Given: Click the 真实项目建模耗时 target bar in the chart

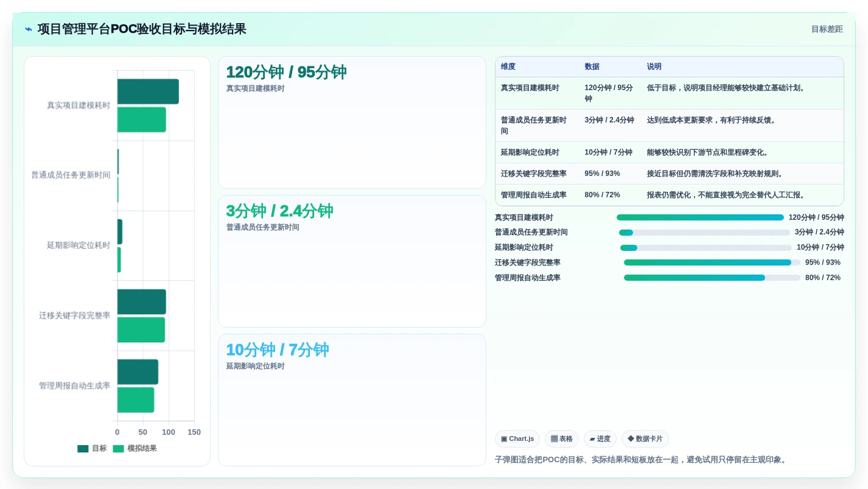Looking at the screenshot, I should pos(148,91).
